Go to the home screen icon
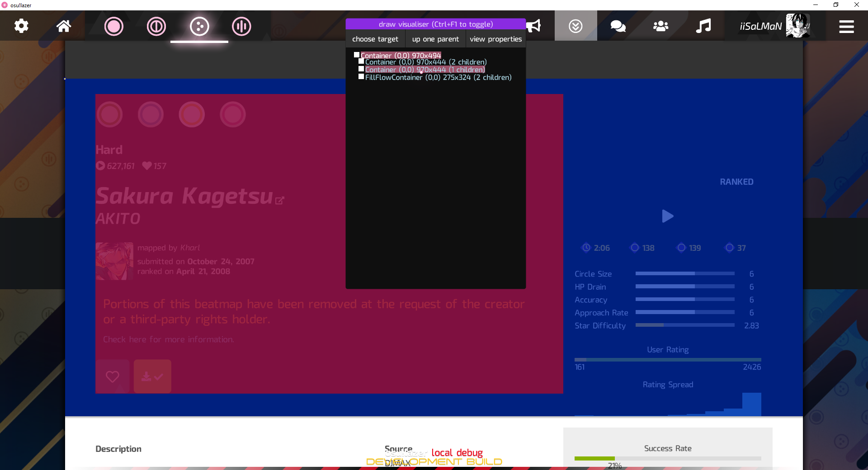The height and width of the screenshot is (470, 868). click(x=63, y=26)
